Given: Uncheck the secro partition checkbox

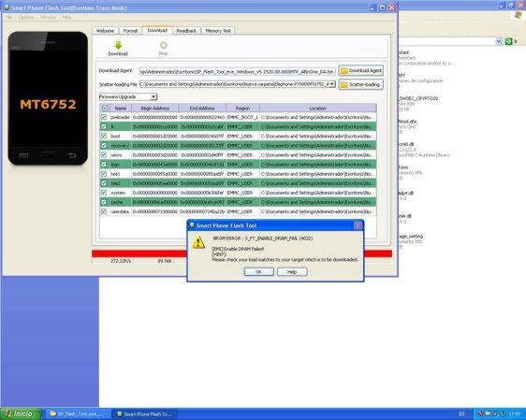Looking at the screenshot, I should [x=104, y=155].
